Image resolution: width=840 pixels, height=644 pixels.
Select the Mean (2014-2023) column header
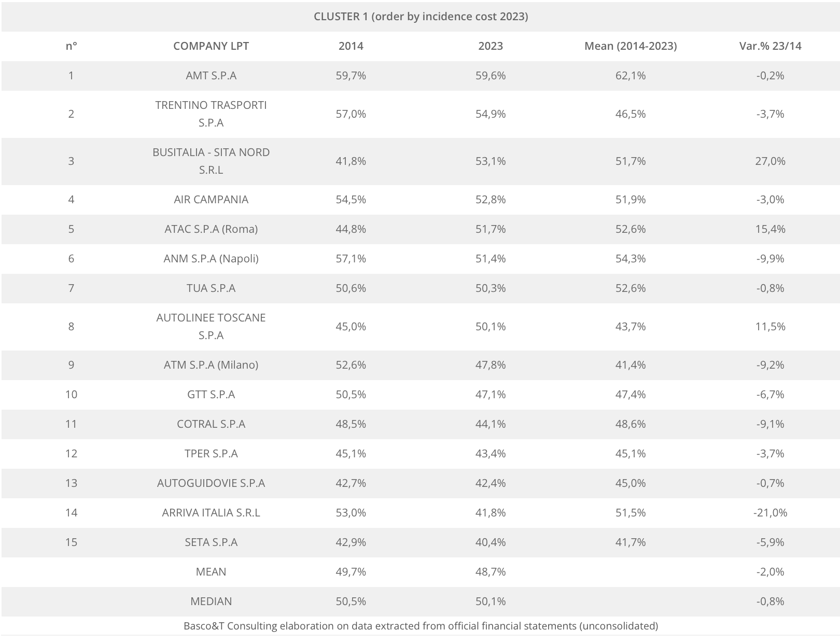click(630, 46)
